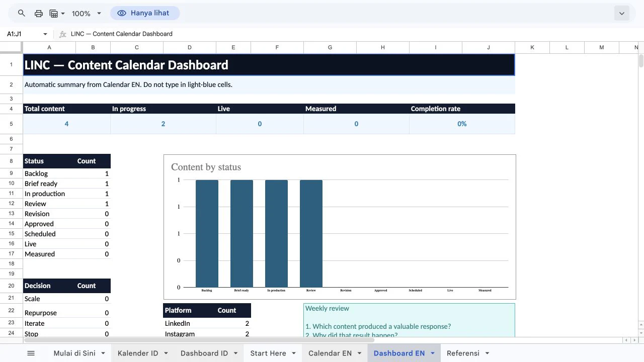The width and height of the screenshot is (644, 362).
Task: Open Dashboard ID tab dropdown arrow
Action: 235,353
